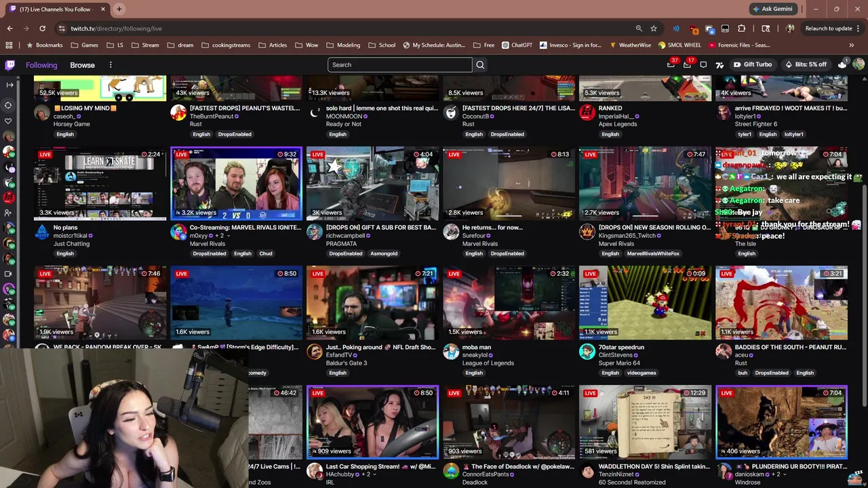Screen dimensions: 868x488
Task: Click the MarvelRivalsWhiteFox tag
Action: point(653,253)
